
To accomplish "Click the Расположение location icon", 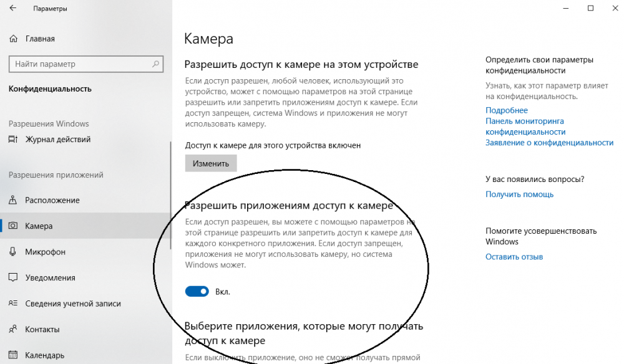I will point(13,200).
